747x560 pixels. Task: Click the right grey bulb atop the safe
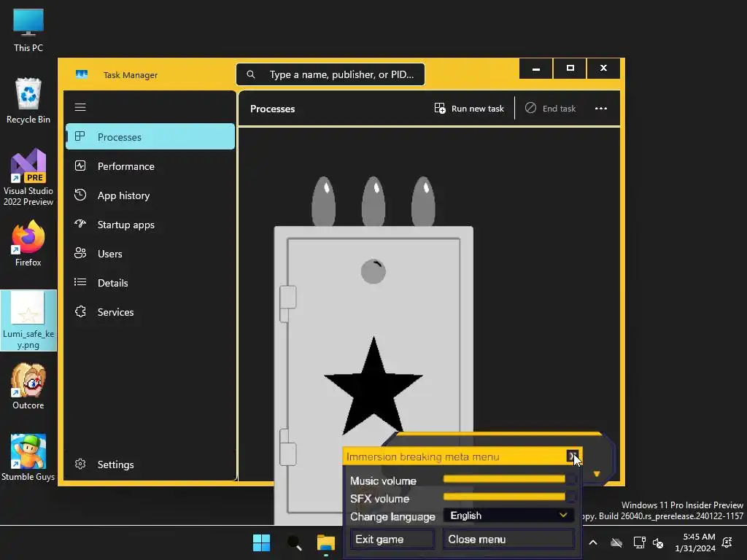coord(423,201)
